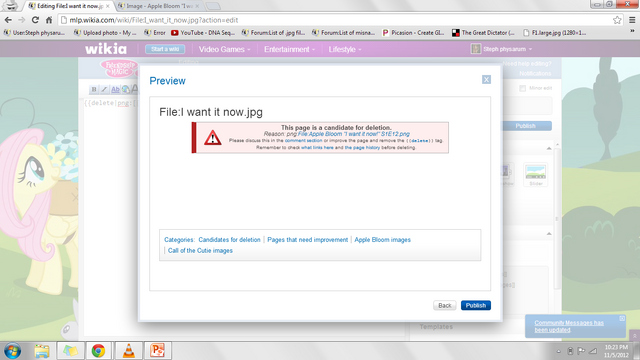This screenshot has height=360, width=640.
Task: Open the User:Steph physarum bookmark
Action: coord(34,32)
